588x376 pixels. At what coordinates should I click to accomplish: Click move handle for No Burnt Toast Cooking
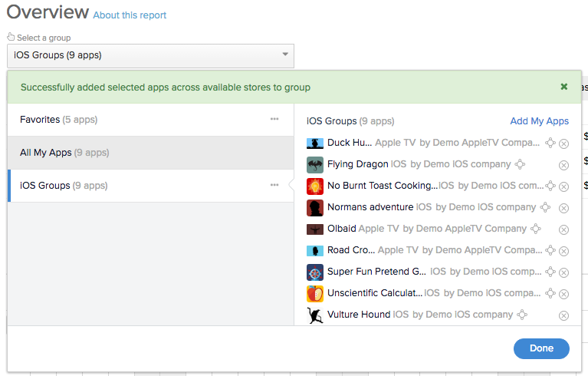point(550,186)
